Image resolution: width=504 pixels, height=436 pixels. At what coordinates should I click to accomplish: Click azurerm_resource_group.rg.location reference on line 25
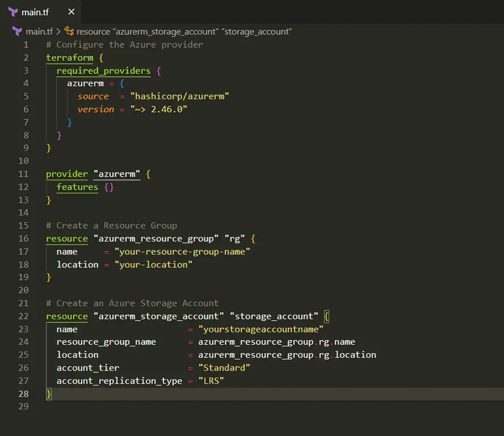pos(287,355)
